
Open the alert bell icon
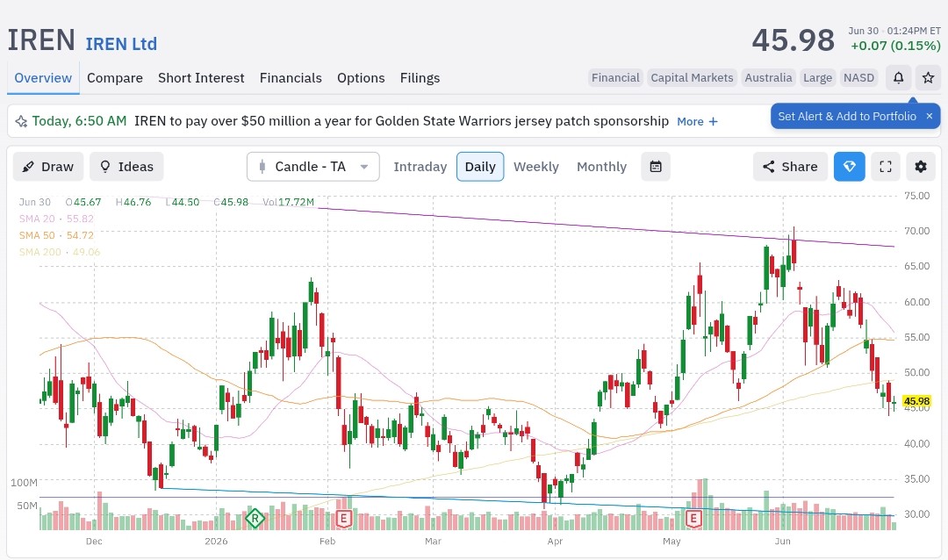[899, 78]
